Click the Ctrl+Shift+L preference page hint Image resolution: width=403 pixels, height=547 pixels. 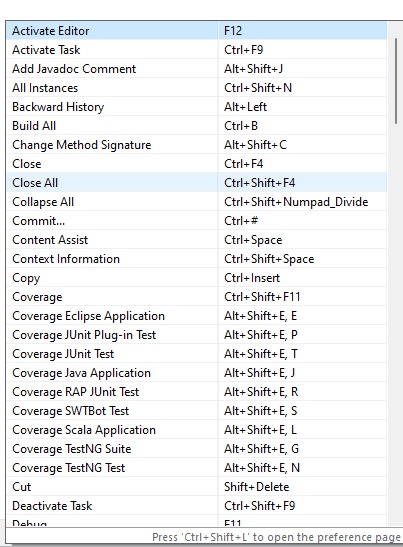tap(276, 537)
